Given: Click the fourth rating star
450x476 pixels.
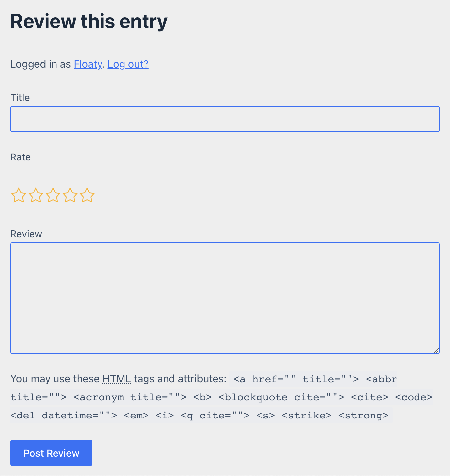Looking at the screenshot, I should [70, 196].
